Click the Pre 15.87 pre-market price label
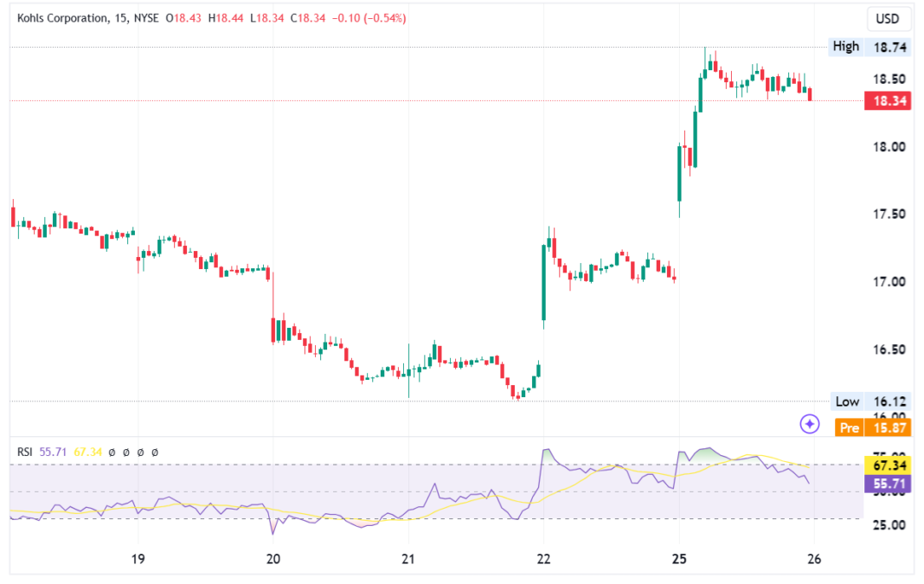Image resolution: width=924 pixels, height=584 pixels. tap(873, 427)
